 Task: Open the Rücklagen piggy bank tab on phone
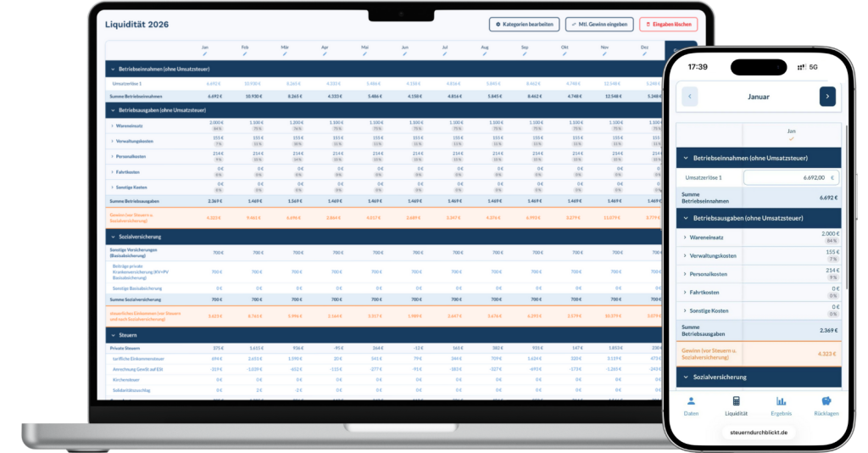tap(825, 405)
